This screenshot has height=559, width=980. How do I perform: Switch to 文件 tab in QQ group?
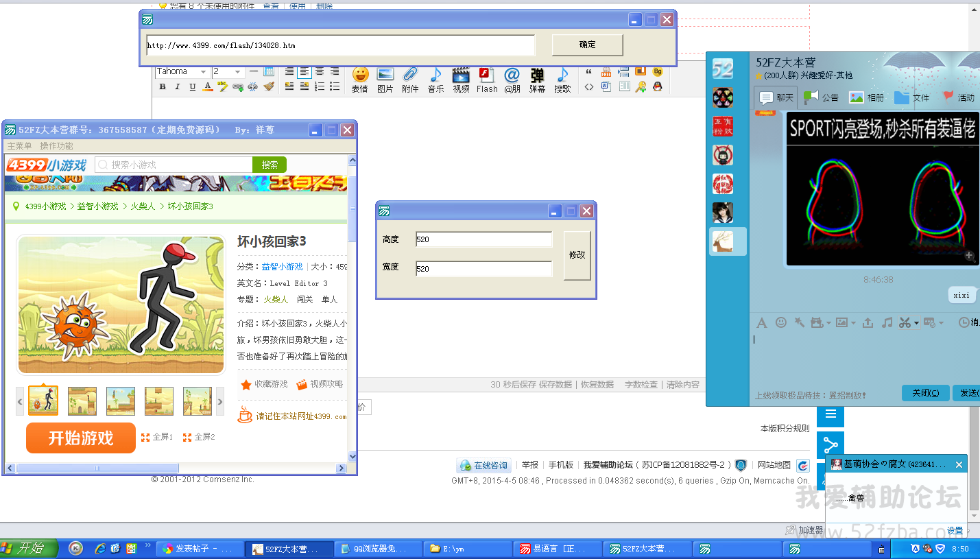coord(912,97)
